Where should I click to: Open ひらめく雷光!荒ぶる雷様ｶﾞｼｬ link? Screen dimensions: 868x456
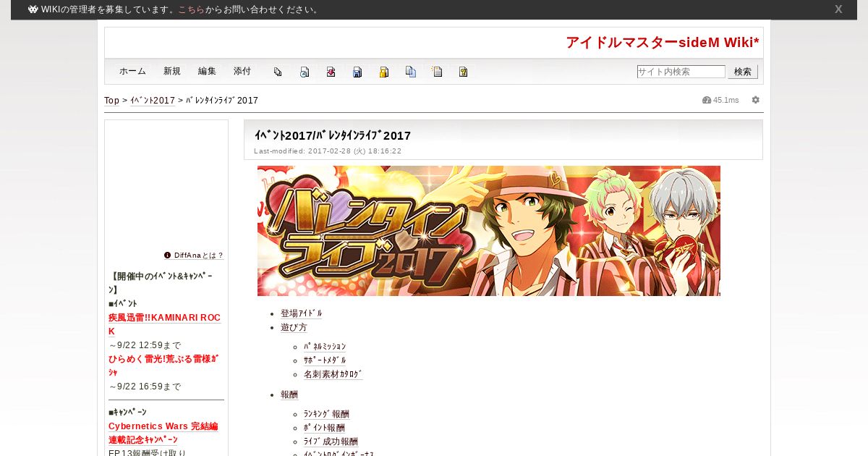pyautogui.click(x=163, y=366)
